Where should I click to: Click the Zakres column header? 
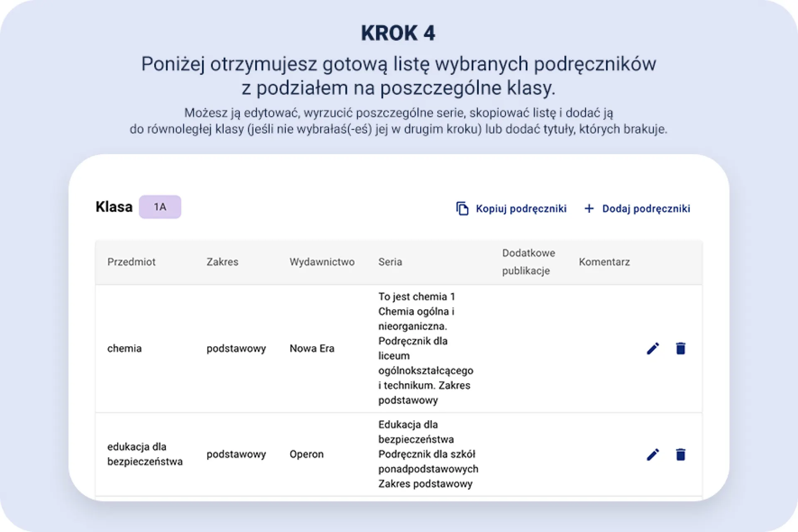click(222, 262)
